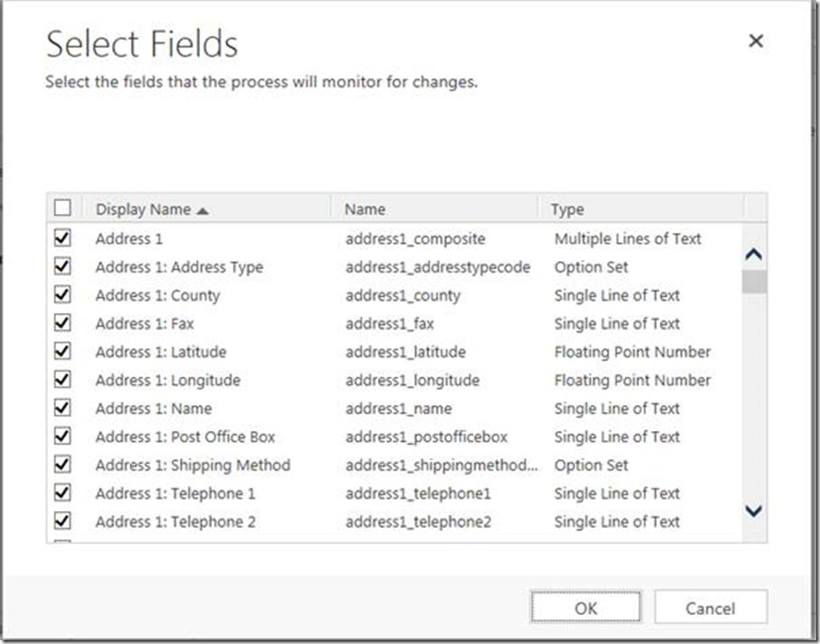Image resolution: width=820 pixels, height=644 pixels.
Task: Uncheck Address 1: Name checkbox
Action: click(x=63, y=408)
